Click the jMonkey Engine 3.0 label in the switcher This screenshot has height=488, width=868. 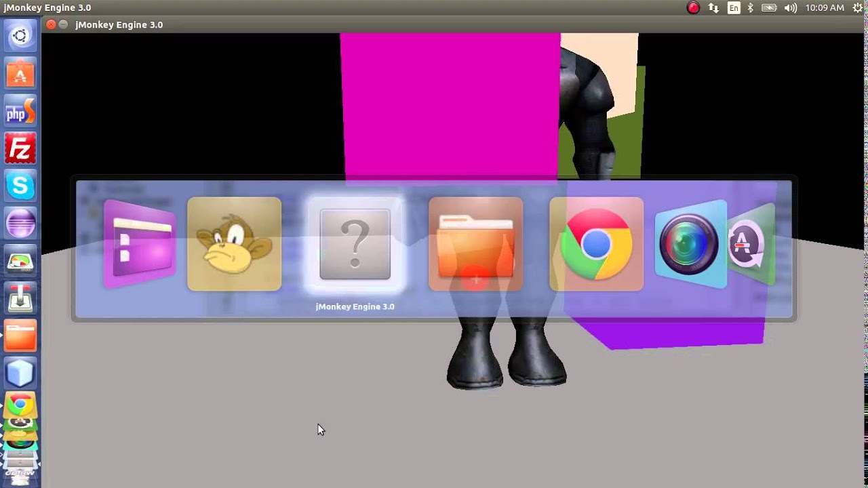[x=355, y=306]
